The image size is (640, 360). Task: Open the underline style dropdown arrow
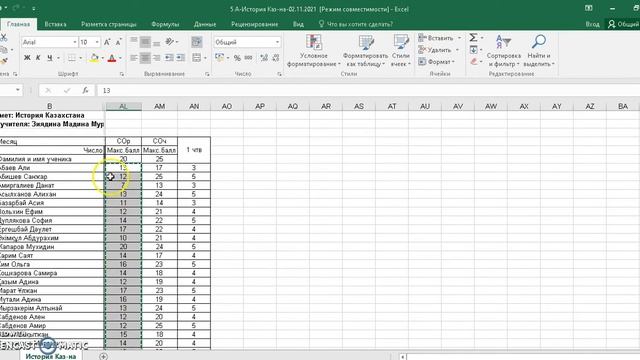(x=58, y=58)
